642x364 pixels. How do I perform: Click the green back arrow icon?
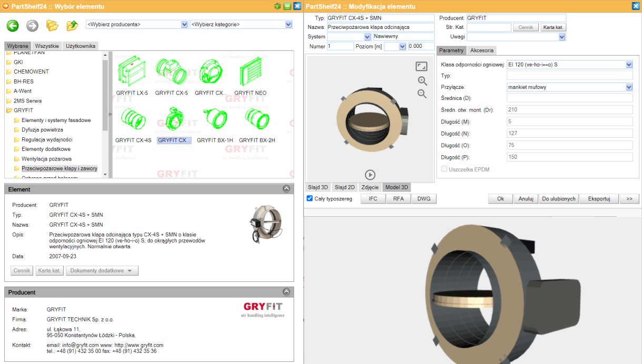13,25
